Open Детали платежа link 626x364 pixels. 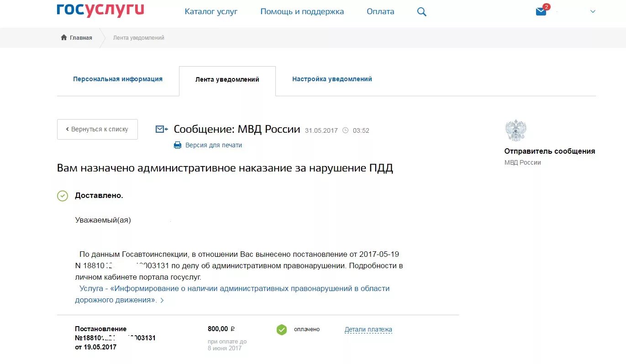(x=368, y=329)
